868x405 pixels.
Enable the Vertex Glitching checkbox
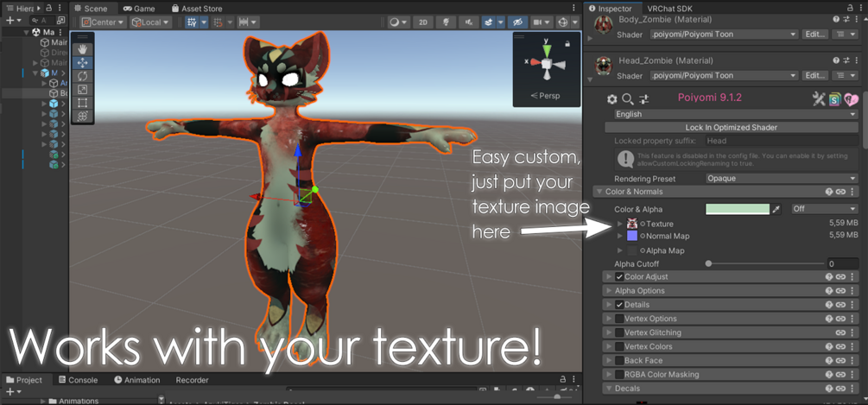coord(619,332)
